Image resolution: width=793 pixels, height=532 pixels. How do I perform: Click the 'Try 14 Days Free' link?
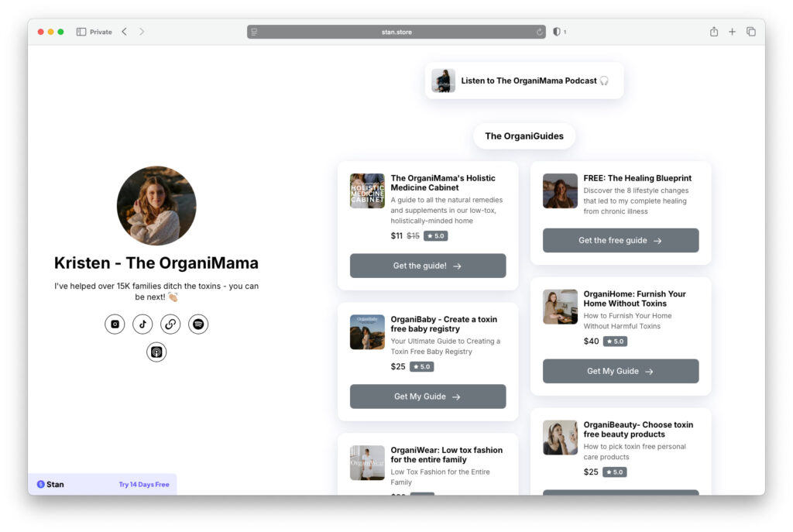[x=143, y=485]
